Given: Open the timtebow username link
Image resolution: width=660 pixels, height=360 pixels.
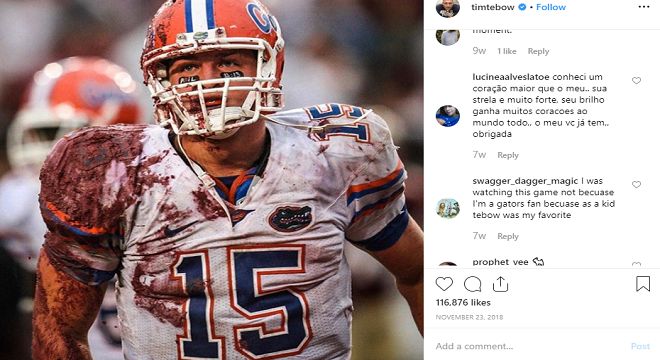Looking at the screenshot, I should coord(493,7).
